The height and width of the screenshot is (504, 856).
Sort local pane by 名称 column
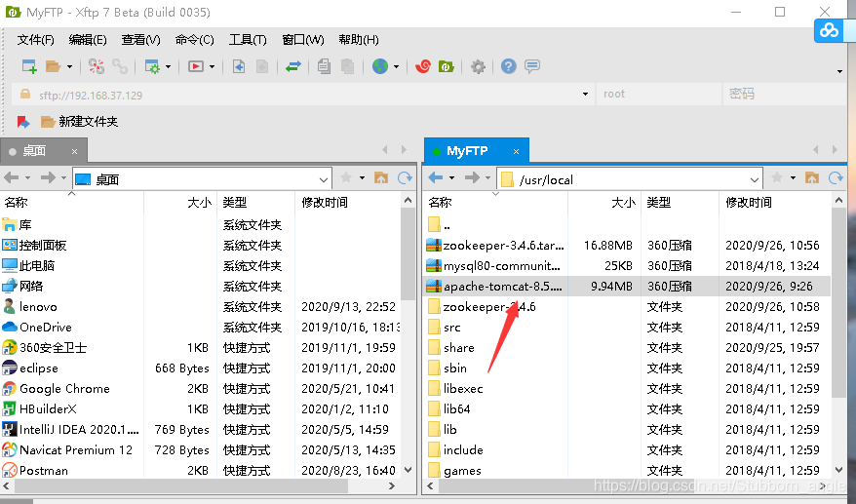point(71,203)
